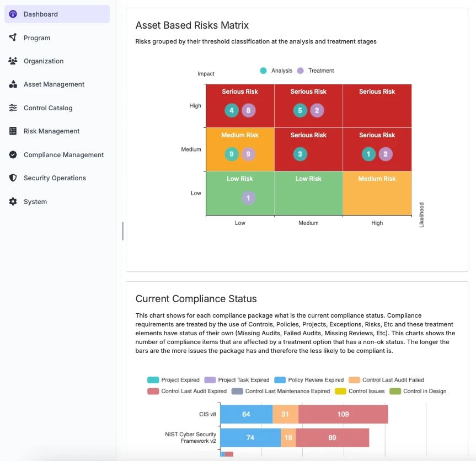Click the Program paper-plane icon
The width and height of the screenshot is (476, 461).
click(13, 37)
